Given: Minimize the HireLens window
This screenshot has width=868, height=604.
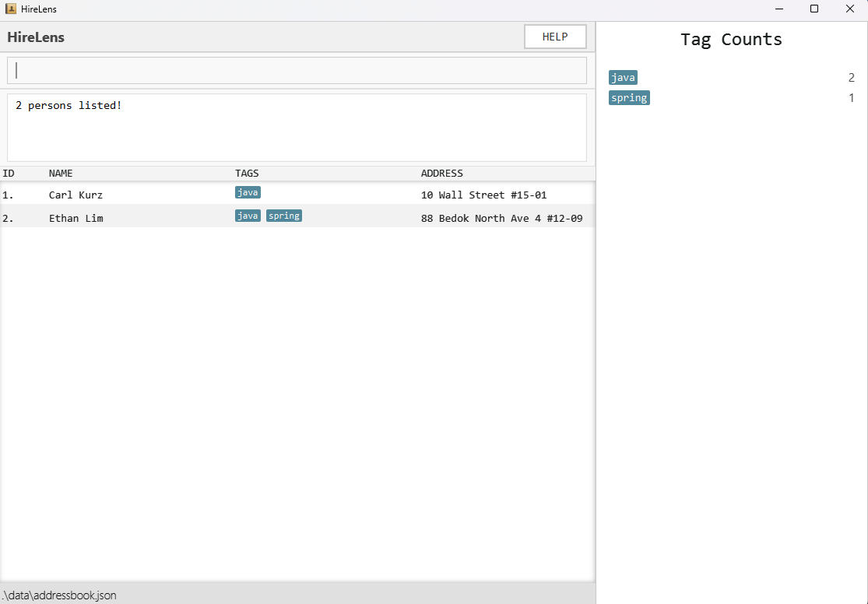Looking at the screenshot, I should (x=778, y=9).
